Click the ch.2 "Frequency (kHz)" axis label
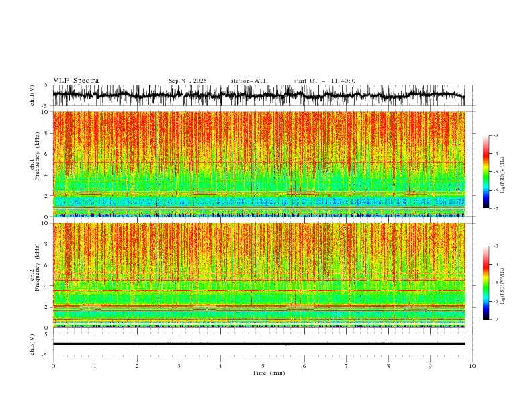 point(38,267)
